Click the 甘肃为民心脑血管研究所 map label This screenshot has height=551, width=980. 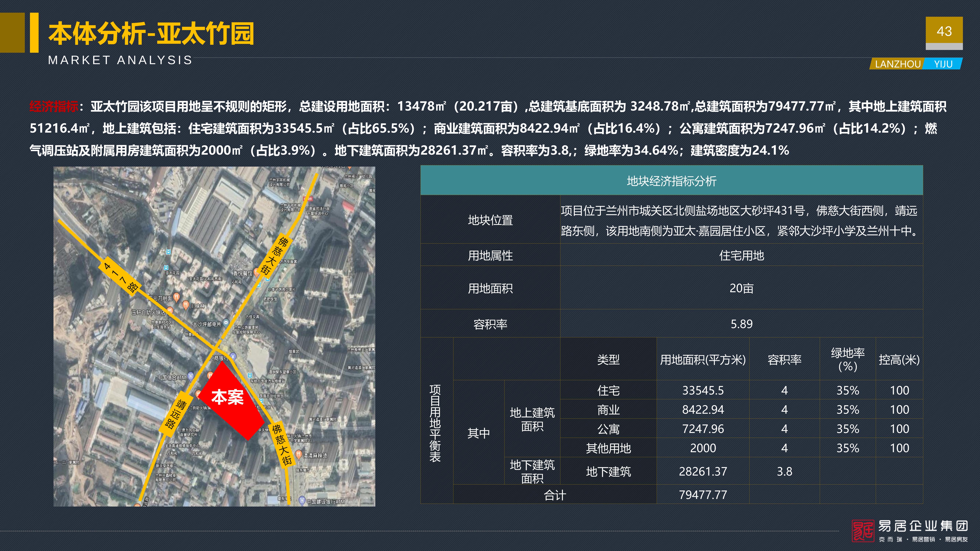(x=189, y=432)
